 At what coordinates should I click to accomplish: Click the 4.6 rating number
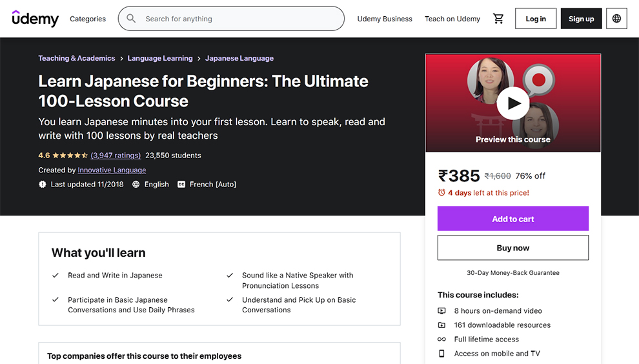44,156
